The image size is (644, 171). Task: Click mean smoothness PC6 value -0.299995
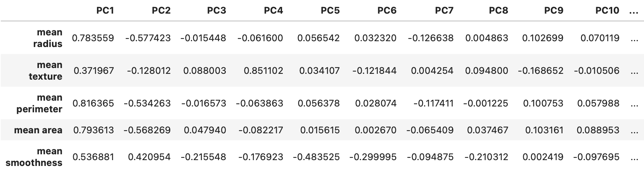tap(373, 157)
